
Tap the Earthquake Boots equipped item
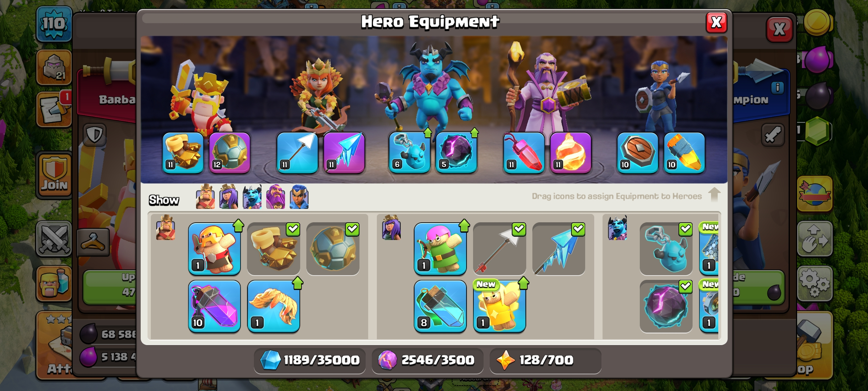pos(183,152)
